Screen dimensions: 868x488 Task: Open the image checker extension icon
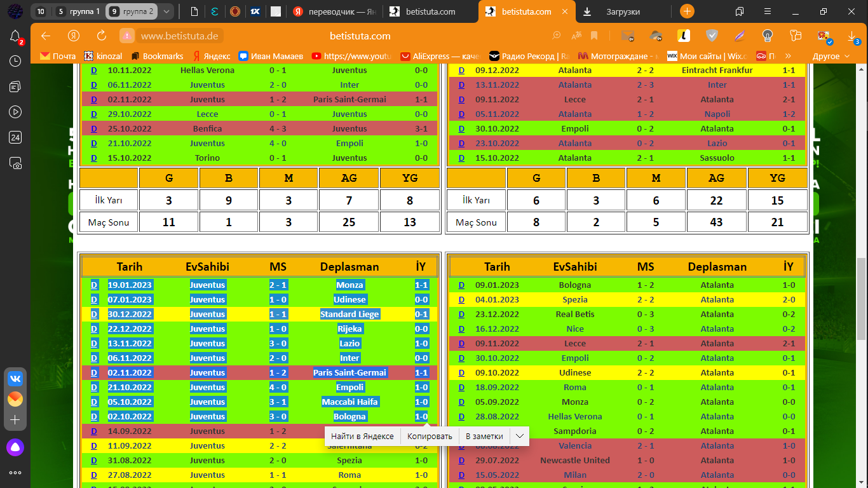pos(824,36)
